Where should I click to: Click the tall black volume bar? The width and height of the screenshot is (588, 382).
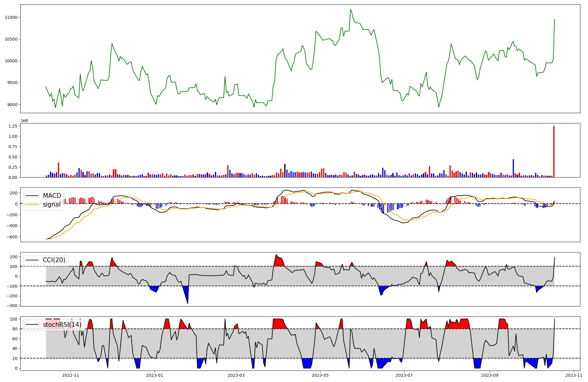pos(285,170)
